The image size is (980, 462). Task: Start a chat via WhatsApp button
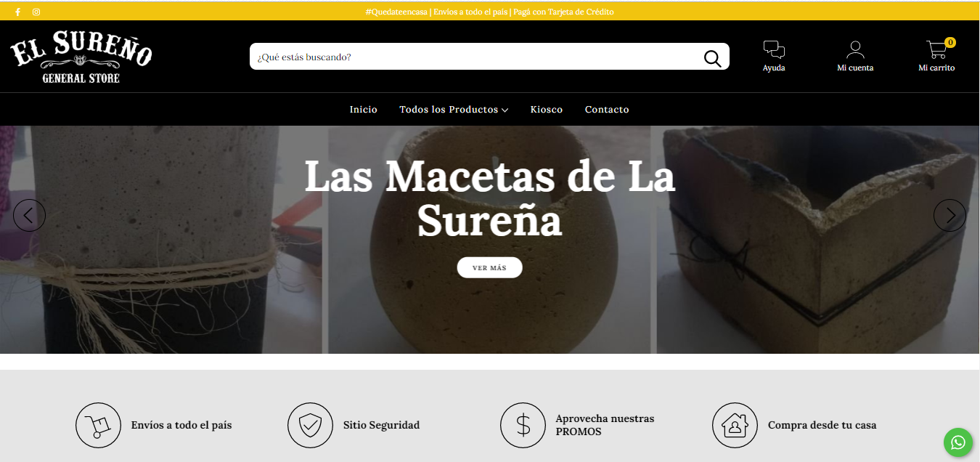pos(958,442)
